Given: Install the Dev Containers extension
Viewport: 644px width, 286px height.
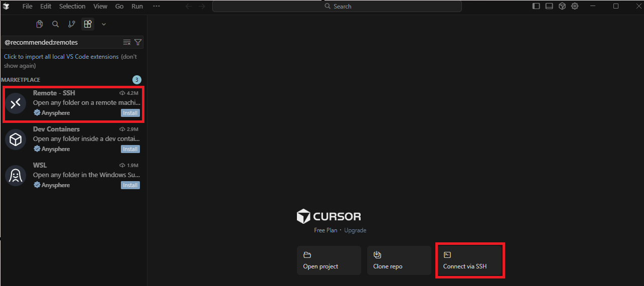Looking at the screenshot, I should pos(130,149).
